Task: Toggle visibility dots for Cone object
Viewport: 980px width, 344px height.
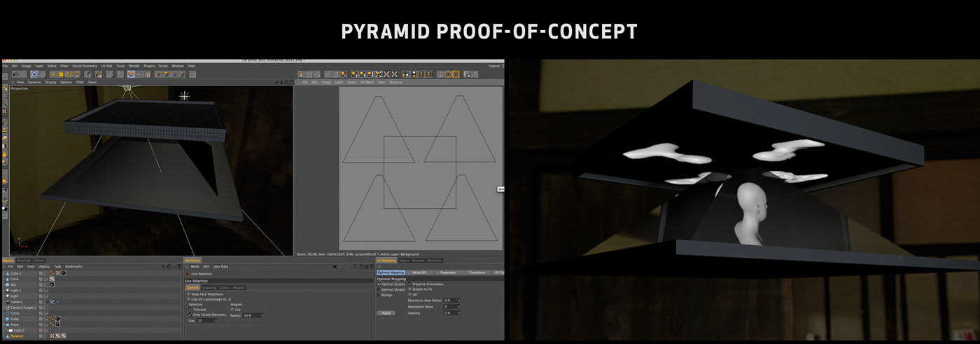Action: click(x=44, y=279)
